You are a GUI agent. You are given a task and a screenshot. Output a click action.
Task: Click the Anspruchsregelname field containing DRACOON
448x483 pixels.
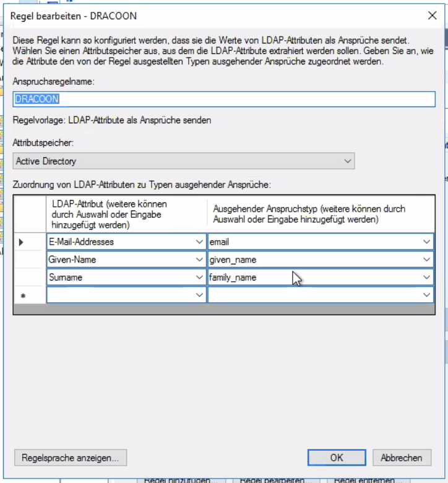click(x=224, y=99)
